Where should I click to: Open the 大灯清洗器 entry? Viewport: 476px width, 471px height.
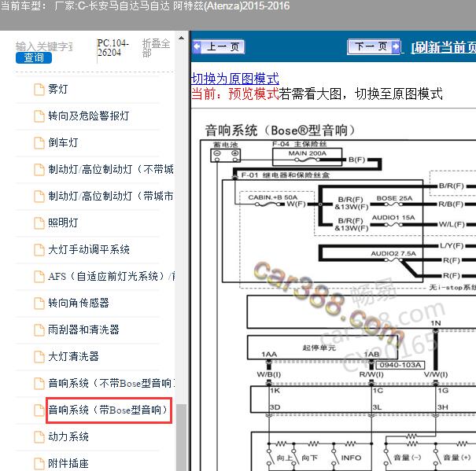[x=73, y=356]
